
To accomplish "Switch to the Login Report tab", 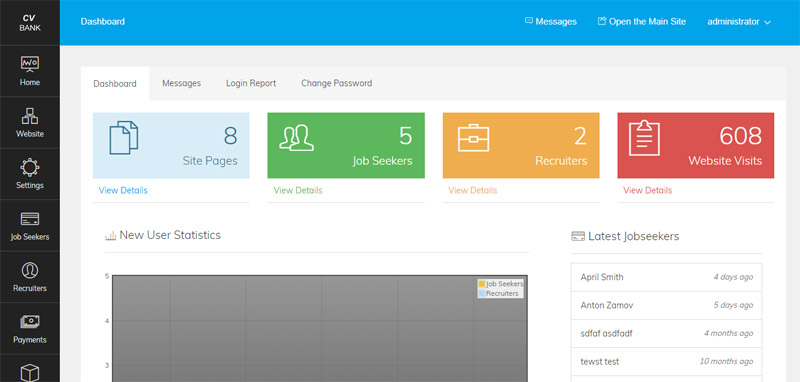I will coord(251,83).
